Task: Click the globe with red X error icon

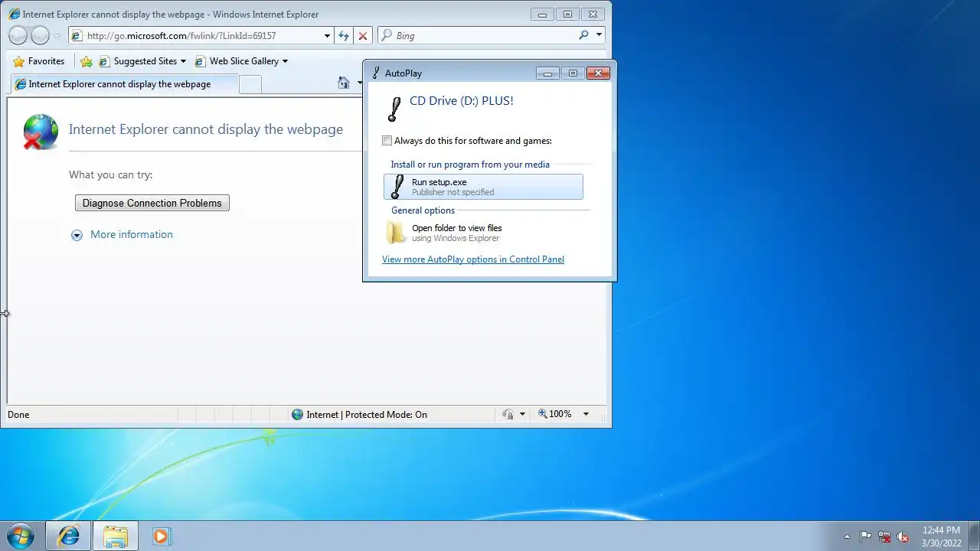Action: (x=41, y=132)
